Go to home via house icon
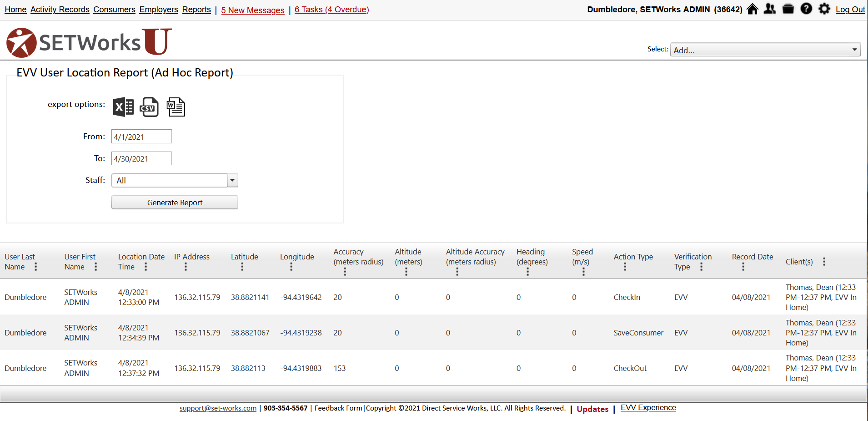Screen dimensions: 868x421 (x=753, y=9)
